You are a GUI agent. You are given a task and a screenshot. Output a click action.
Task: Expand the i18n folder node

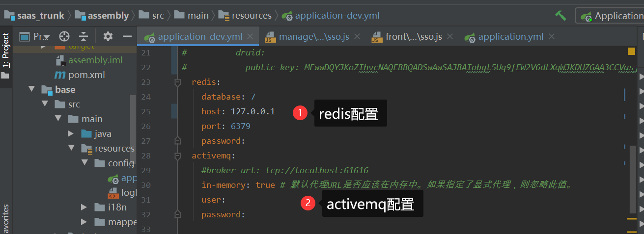pyautogui.click(x=85, y=207)
